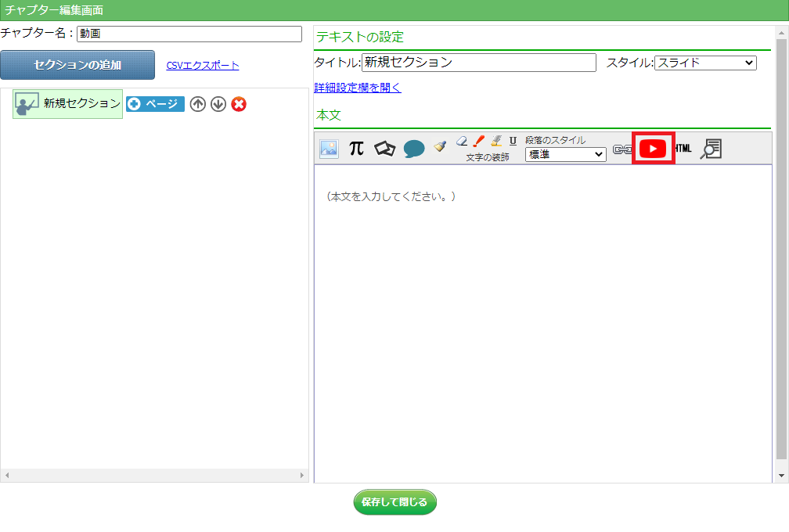Click the flashcard icon next to π
Screen dimensions: 789x532
(385, 149)
